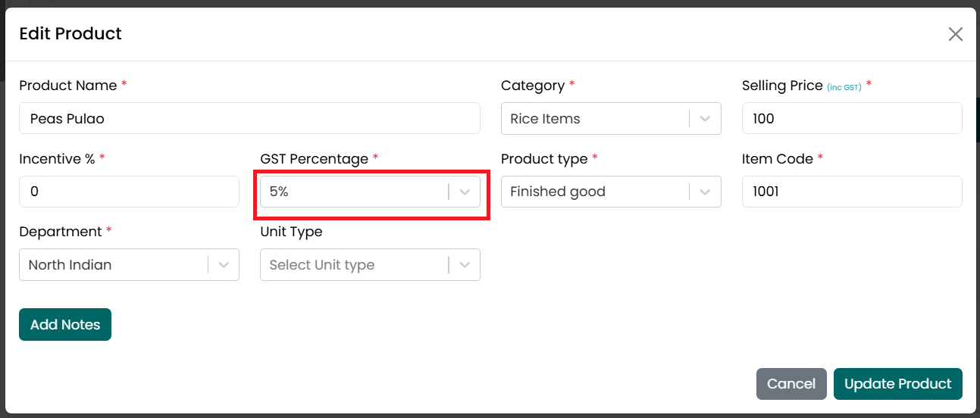Screen dimensions: 980x418
Task: Open the North Indian department dropdown
Action: click(129, 265)
